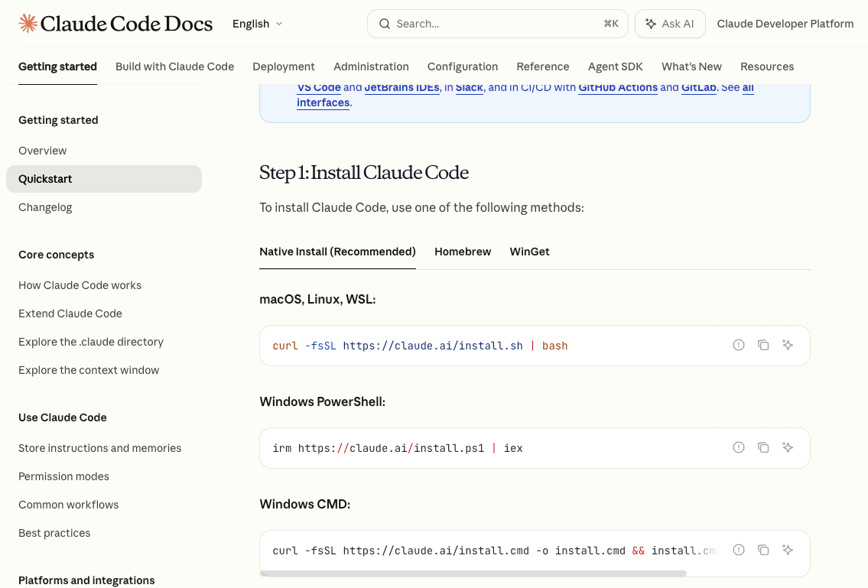This screenshot has height=588, width=868.
Task: Open the What's New tab
Action: (x=691, y=67)
